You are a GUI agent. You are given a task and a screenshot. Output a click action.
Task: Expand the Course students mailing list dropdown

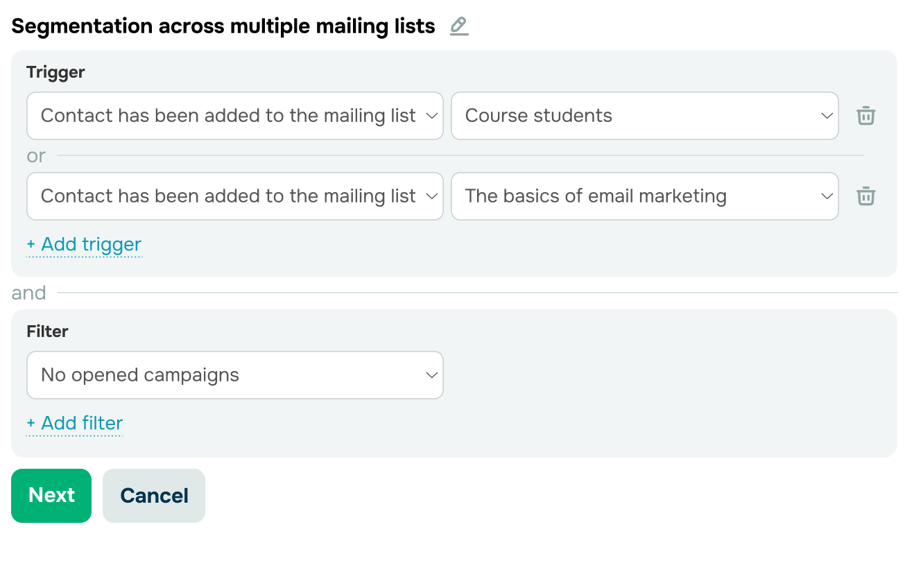645,116
